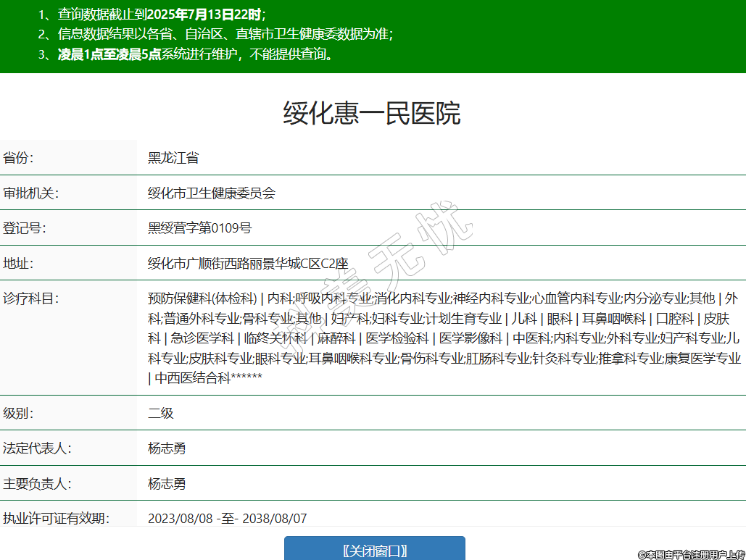Click the 级别 field label
746x560 pixels.
[x=19, y=414]
